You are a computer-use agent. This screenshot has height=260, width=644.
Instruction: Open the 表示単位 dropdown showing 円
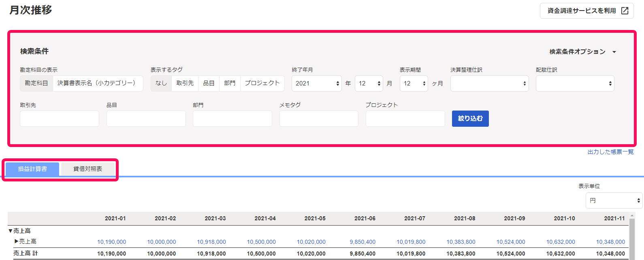(x=614, y=200)
